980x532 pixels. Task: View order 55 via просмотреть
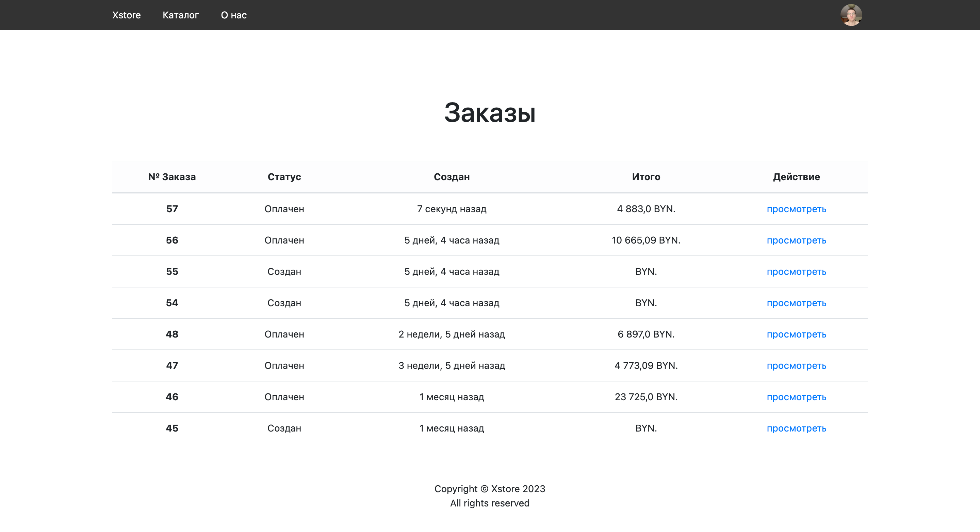pos(796,271)
